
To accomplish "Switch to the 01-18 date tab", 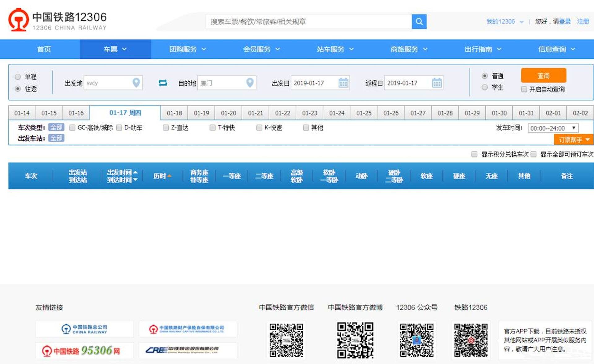I will [x=174, y=113].
